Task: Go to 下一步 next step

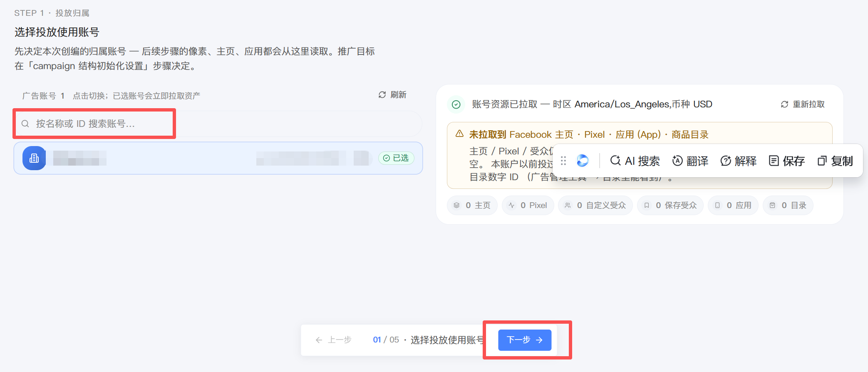Action: click(x=525, y=340)
